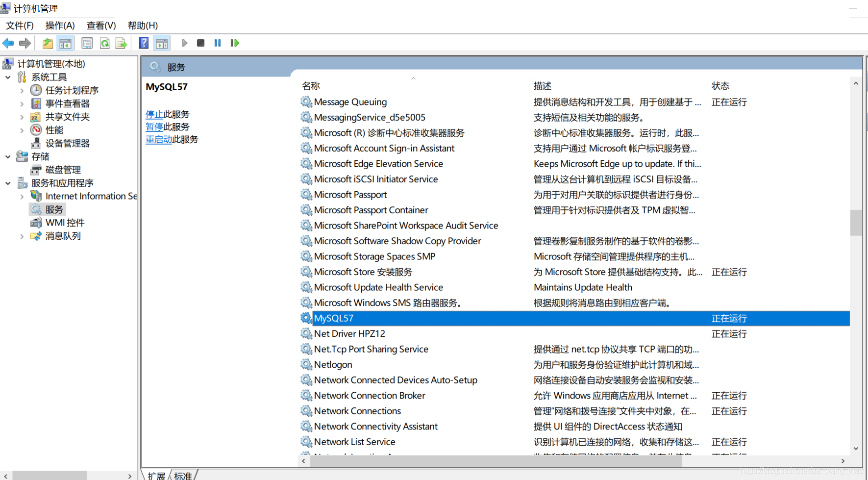Click the Back arrow toolbar icon
Image resolution: width=868 pixels, height=480 pixels.
[x=8, y=43]
